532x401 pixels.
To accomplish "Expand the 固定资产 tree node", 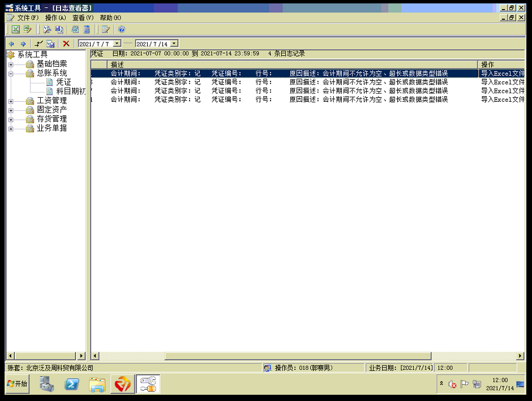I will point(11,110).
